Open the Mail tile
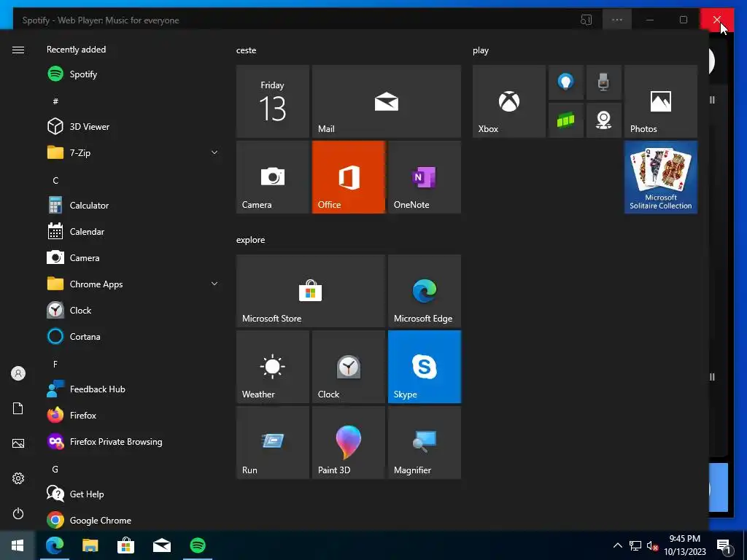This screenshot has width=747, height=560. pyautogui.click(x=387, y=101)
